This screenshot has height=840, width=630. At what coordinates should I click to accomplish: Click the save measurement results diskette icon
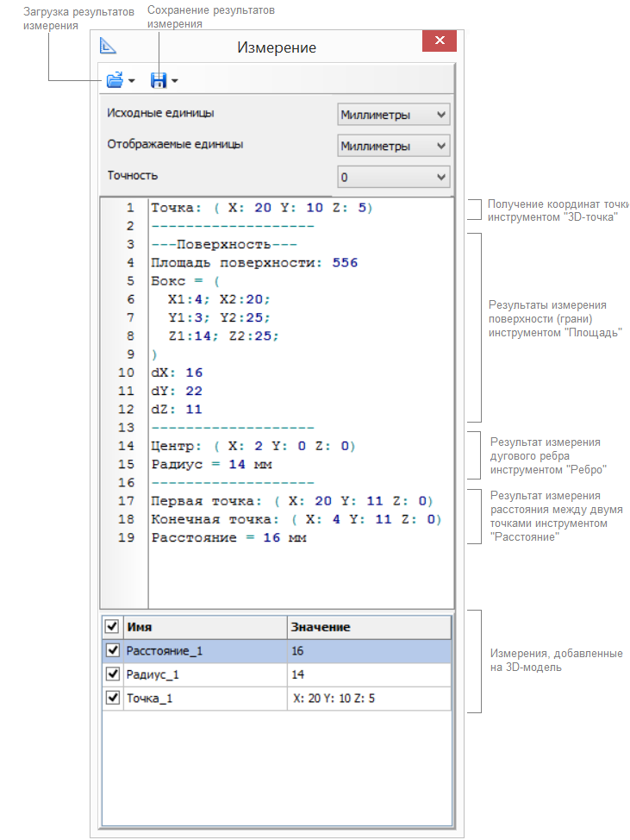158,81
